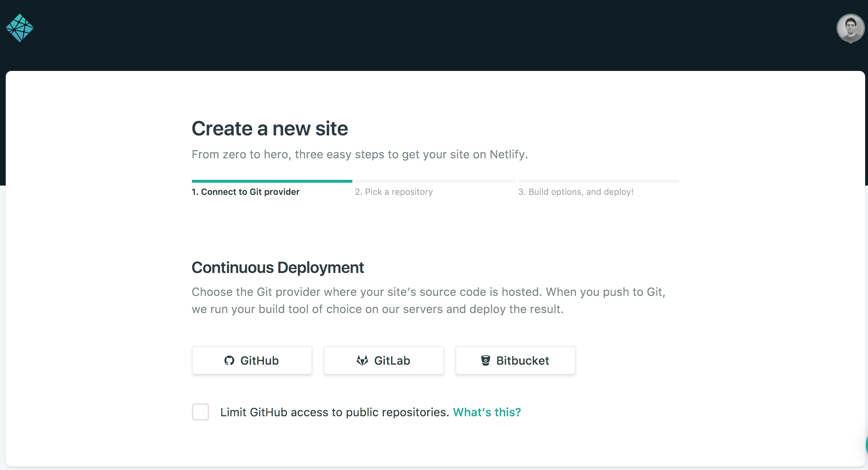
Task: Open the teal chat widget at screen edge
Action: coord(866,445)
